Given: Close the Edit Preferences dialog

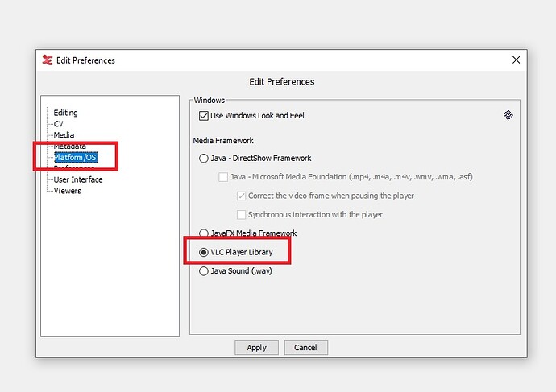Looking at the screenshot, I should tap(516, 60).
